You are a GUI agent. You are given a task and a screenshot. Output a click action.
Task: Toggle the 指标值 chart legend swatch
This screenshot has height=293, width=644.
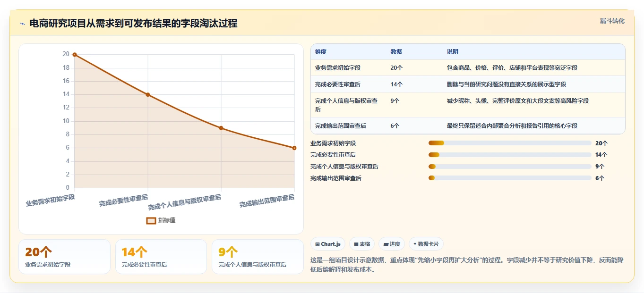(x=151, y=220)
